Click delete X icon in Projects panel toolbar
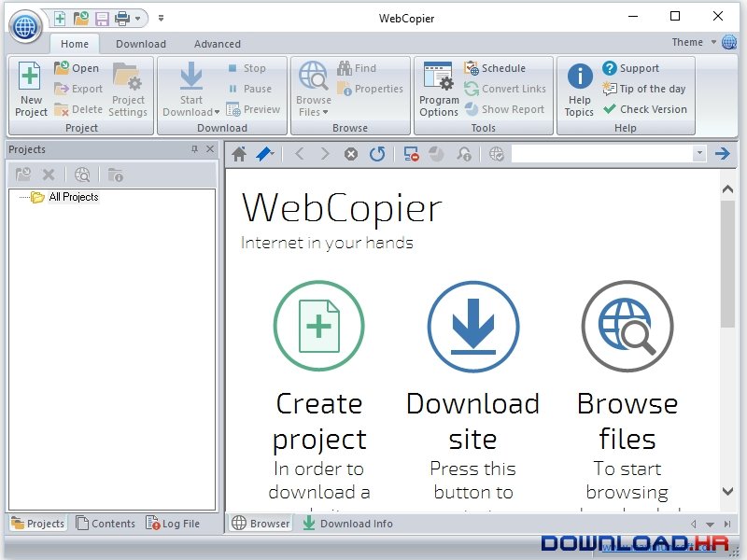Image resolution: width=747 pixels, height=560 pixels. tap(49, 175)
